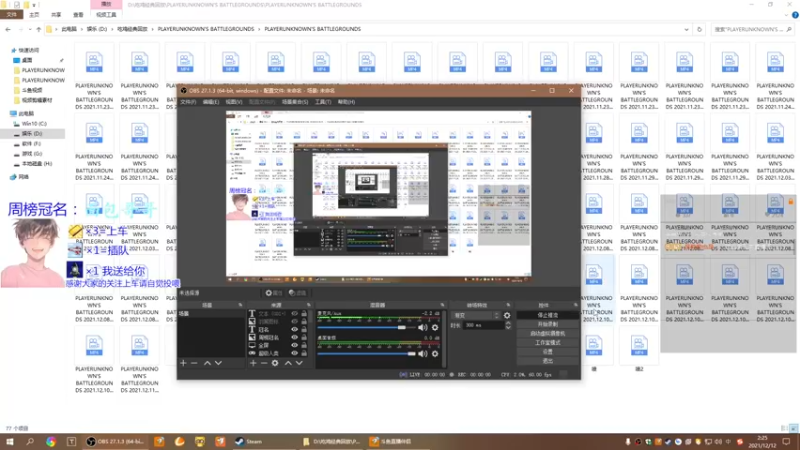The image size is (800, 450).
Task: Toggle visibility eye of 周榜冠名 image source
Action: 294,337
